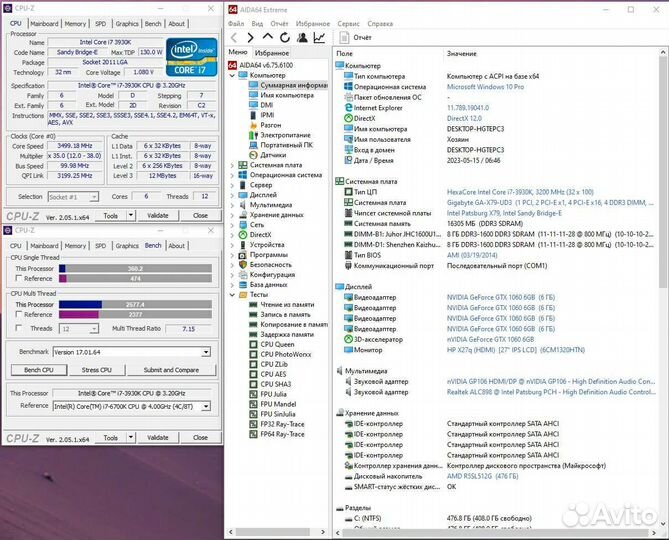Refresh the AIDA64 report view
Screen dimensions: 669x540
coord(285,38)
